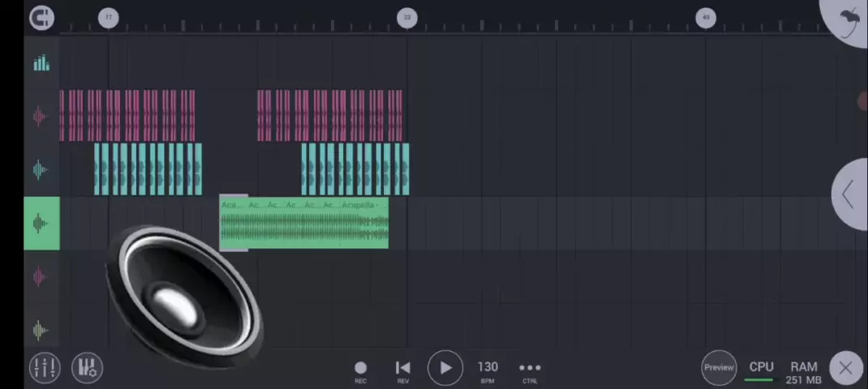Toggle the snap magnet icon
868x389 pixels.
[42, 19]
